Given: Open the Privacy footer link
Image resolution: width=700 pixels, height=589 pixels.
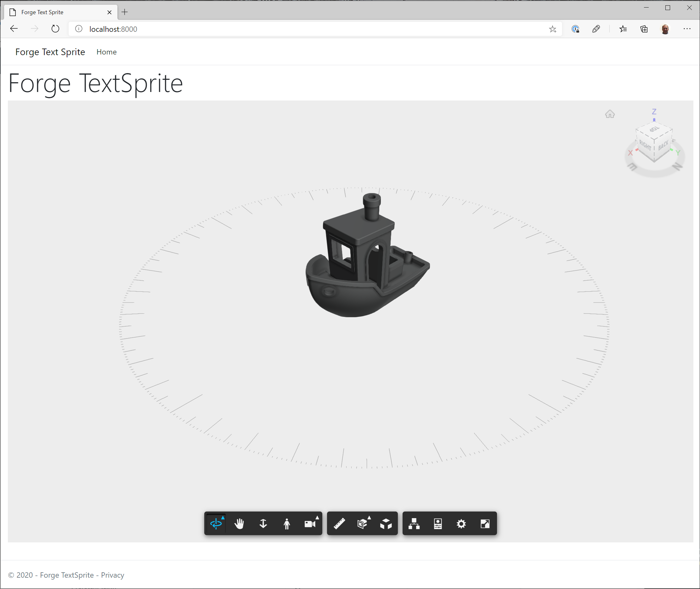Looking at the screenshot, I should tap(112, 575).
